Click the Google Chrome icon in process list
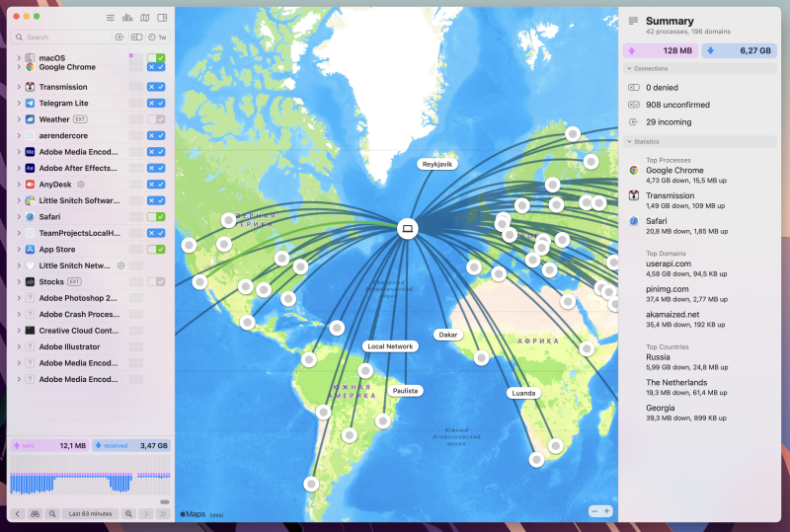This screenshot has width=790, height=532. (x=30, y=67)
